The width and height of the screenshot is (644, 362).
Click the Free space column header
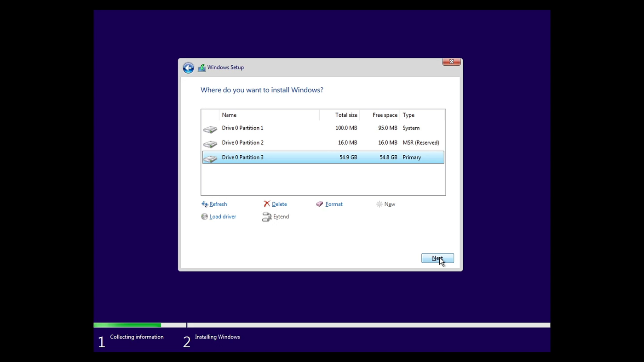coord(385,115)
